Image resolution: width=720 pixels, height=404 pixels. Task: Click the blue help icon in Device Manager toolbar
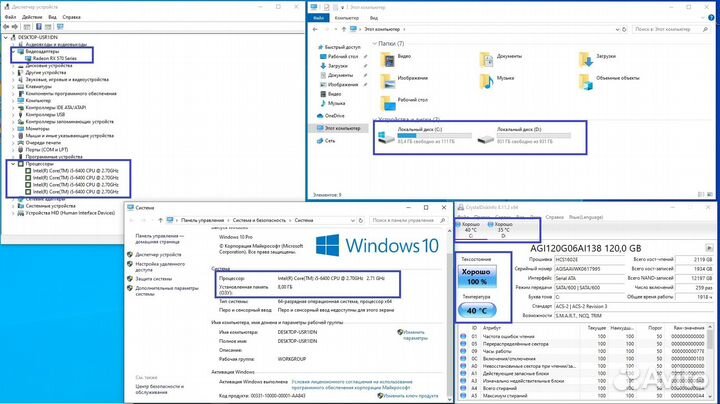point(39,27)
